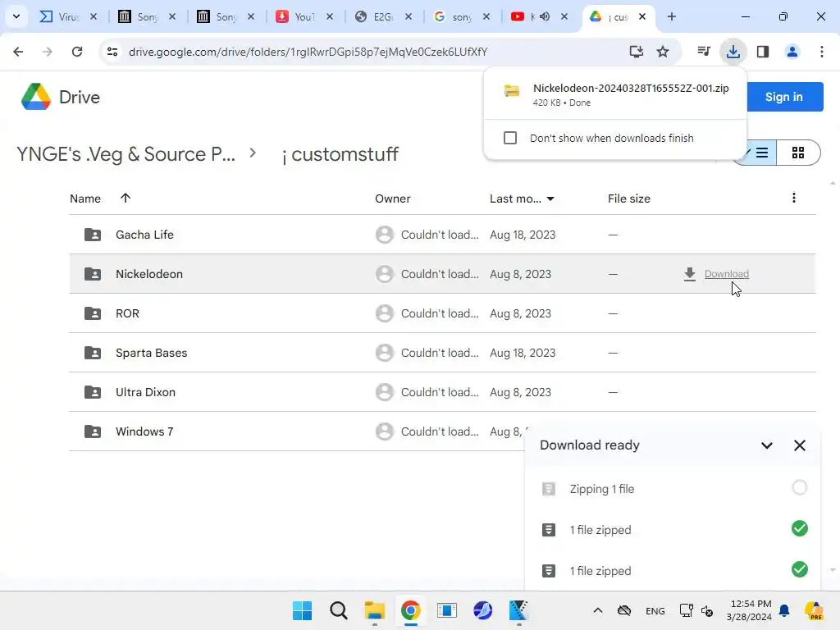
Task: Click the Chrome downloads toolbar icon
Action: pyautogui.click(x=733, y=52)
